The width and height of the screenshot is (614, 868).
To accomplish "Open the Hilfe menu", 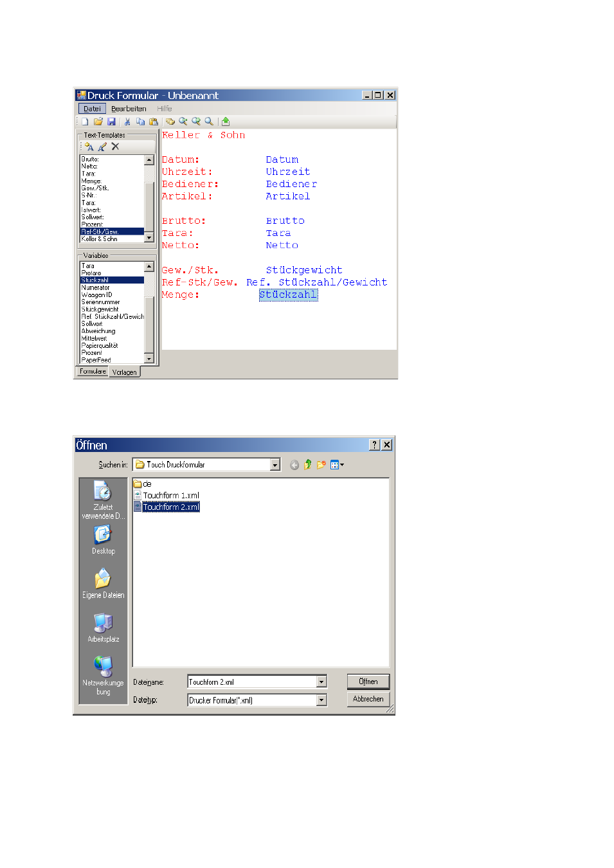I will point(165,109).
